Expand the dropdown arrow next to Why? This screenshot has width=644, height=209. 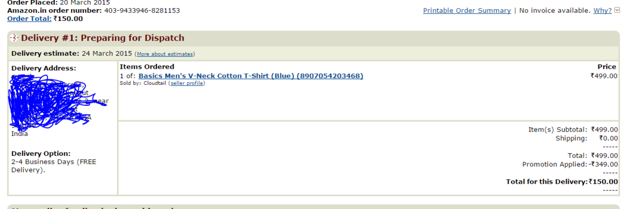pyautogui.click(x=617, y=10)
